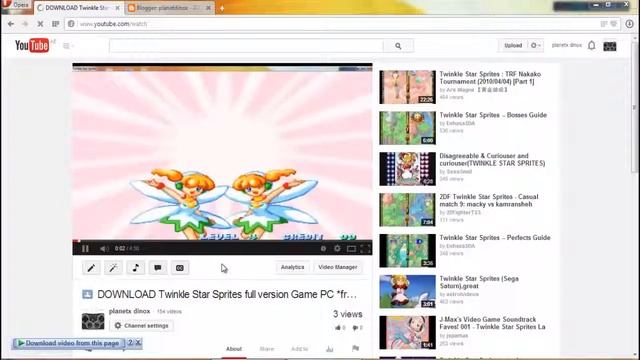The image size is (640, 360).
Task: Click the Analytics button
Action: (x=292, y=267)
